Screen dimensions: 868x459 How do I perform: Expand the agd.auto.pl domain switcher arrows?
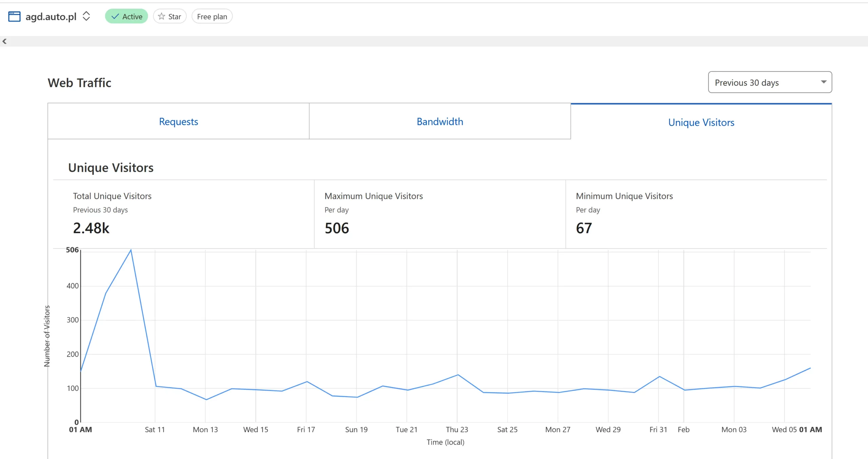point(86,16)
